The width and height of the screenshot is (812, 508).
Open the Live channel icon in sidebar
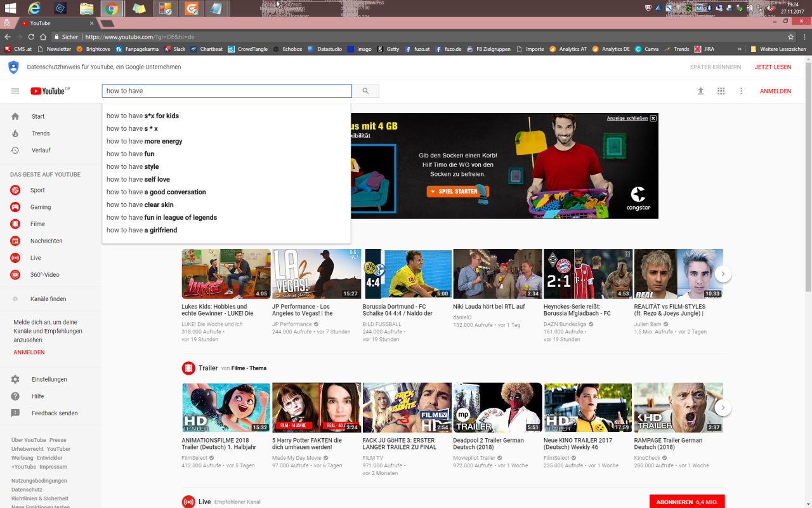coord(15,258)
